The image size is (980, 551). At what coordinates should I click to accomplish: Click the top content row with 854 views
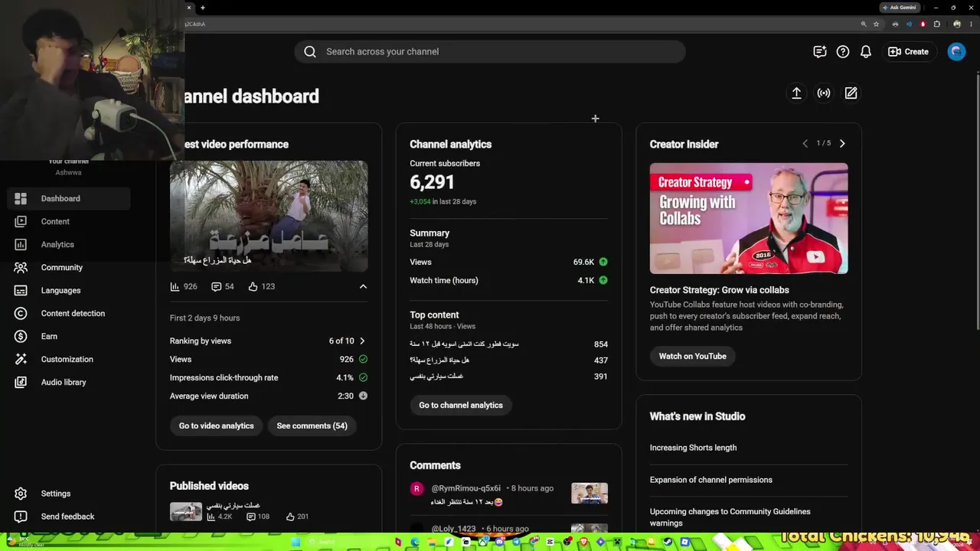point(508,344)
